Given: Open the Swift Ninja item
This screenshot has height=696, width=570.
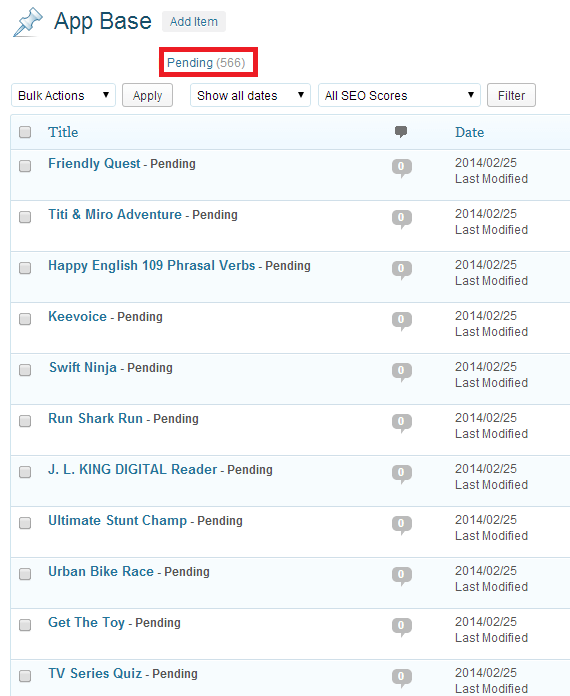Looking at the screenshot, I should click(x=83, y=368).
